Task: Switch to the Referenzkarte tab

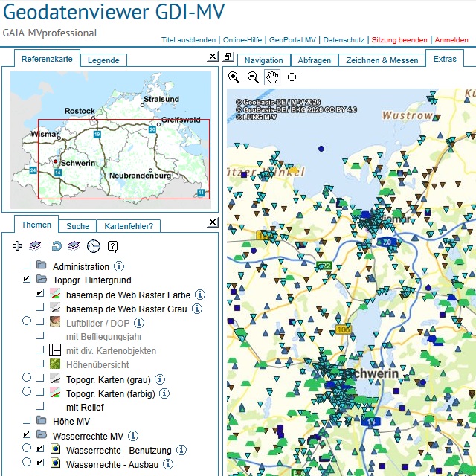Action: pyautogui.click(x=47, y=59)
